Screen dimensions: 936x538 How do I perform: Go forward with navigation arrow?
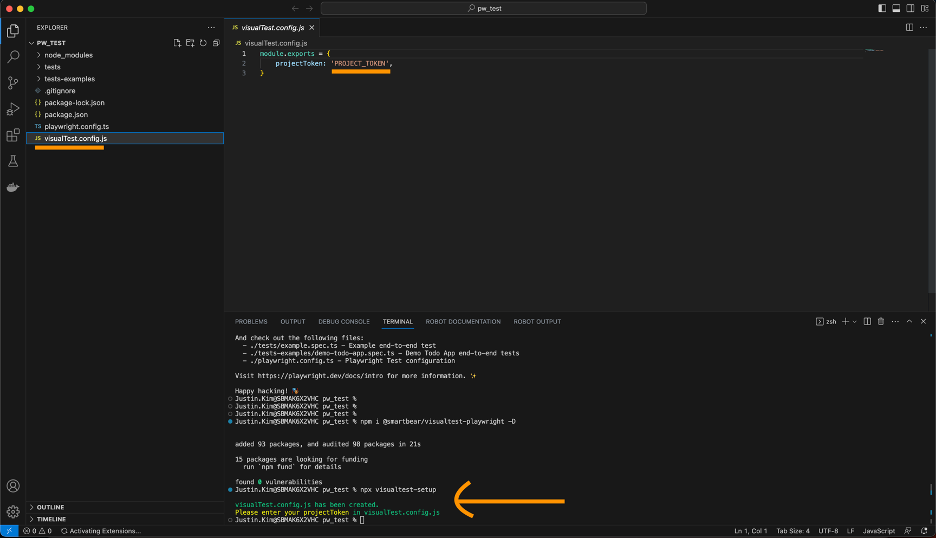309,8
